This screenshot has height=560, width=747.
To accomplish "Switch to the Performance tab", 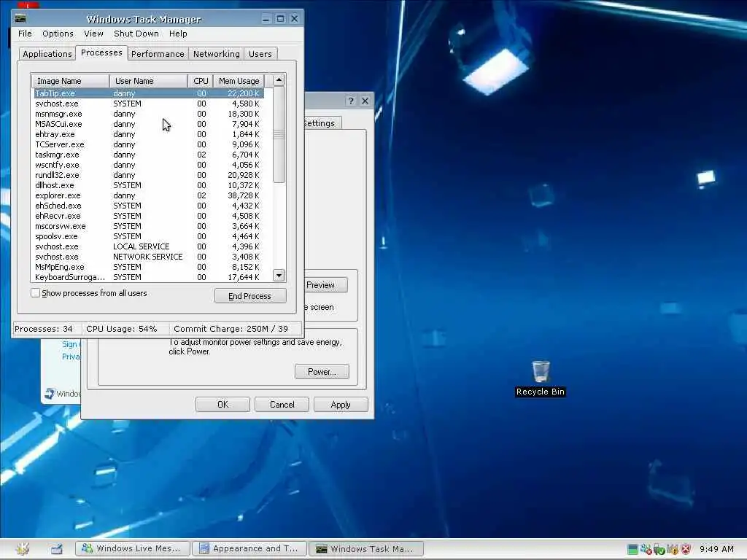I will click(158, 54).
